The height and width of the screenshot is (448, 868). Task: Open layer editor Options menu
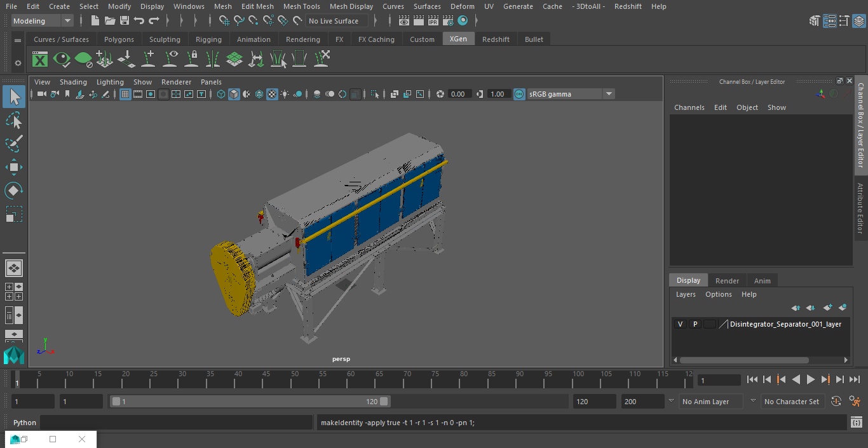click(718, 294)
